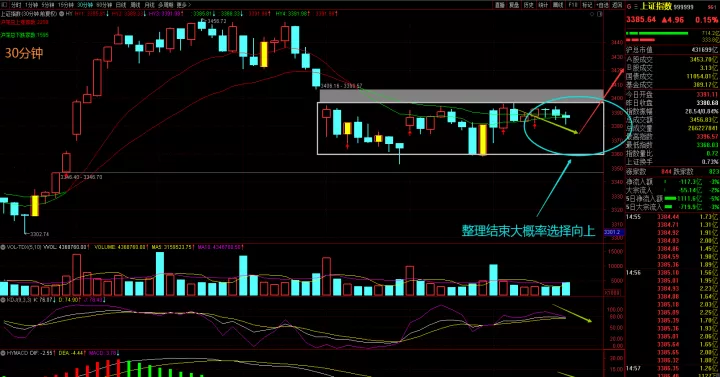Click the 指数量比 row

click(x=672, y=153)
